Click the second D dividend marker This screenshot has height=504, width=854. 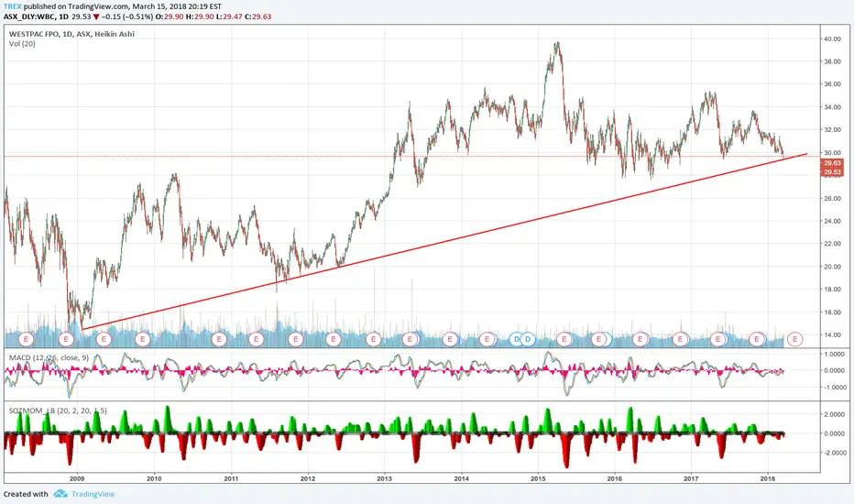click(x=527, y=339)
